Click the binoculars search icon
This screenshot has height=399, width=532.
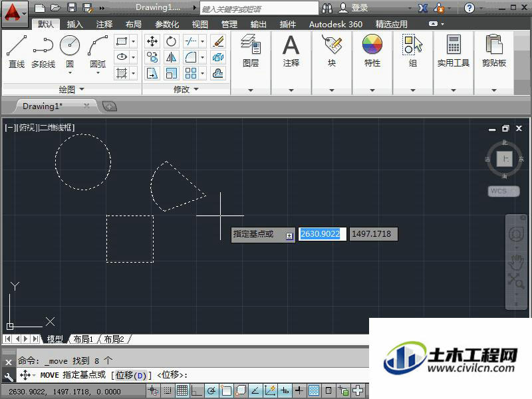(x=327, y=8)
